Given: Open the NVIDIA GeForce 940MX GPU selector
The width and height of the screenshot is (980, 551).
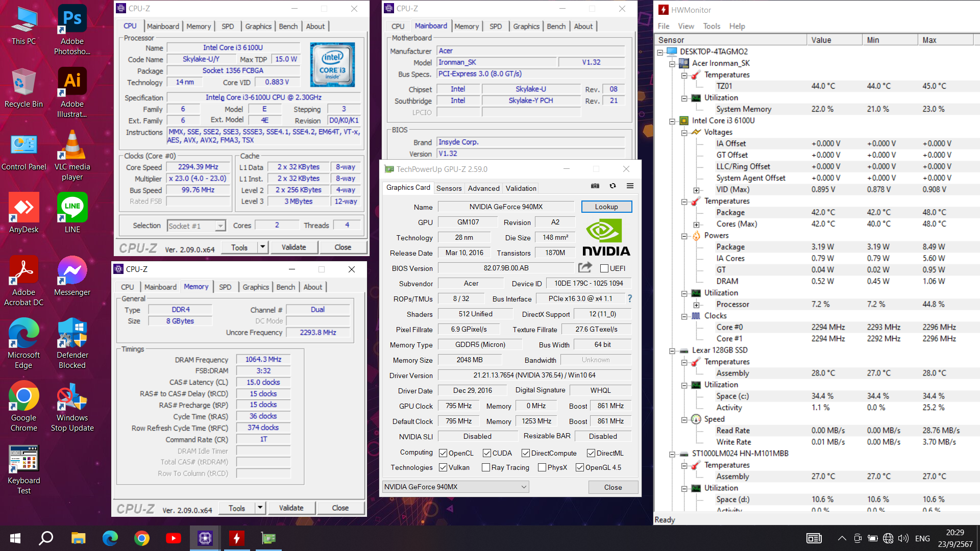Looking at the screenshot, I should pyautogui.click(x=456, y=487).
